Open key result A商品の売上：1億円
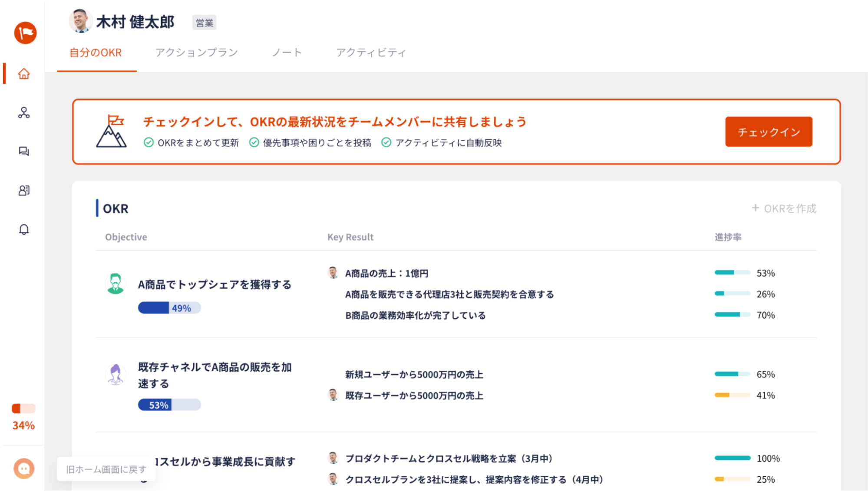 386,274
